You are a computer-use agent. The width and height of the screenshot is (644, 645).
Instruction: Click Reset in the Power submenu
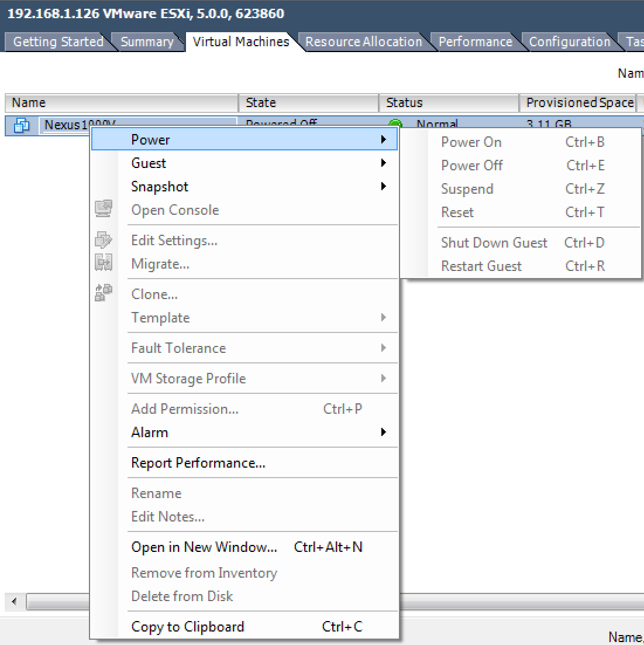click(x=521, y=212)
